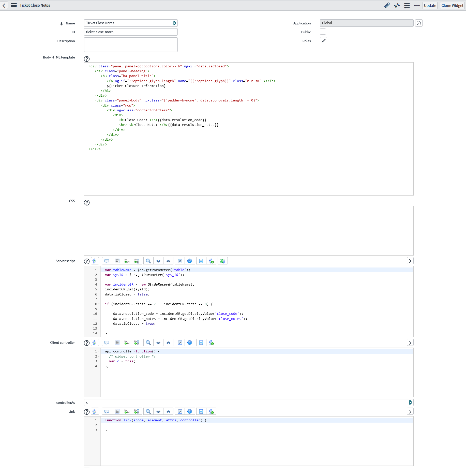Toggle full screen for Link script
The image size is (466, 476).
[180, 411]
